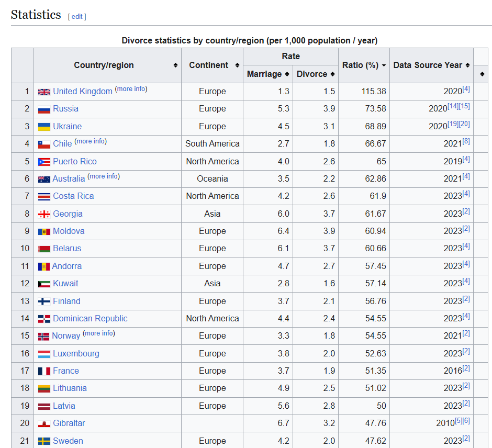Open the Finland article link
Screen dimensions: 492x448
pyautogui.click(x=66, y=301)
